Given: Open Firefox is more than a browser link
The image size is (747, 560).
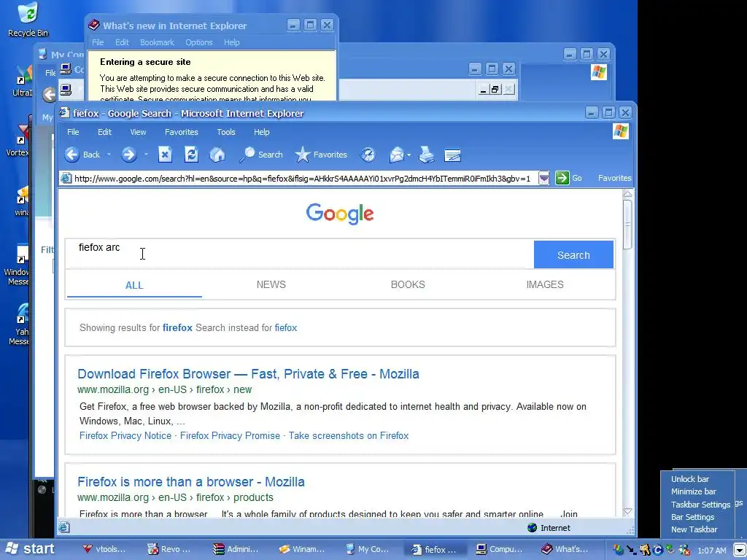Looking at the screenshot, I should tap(190, 482).
